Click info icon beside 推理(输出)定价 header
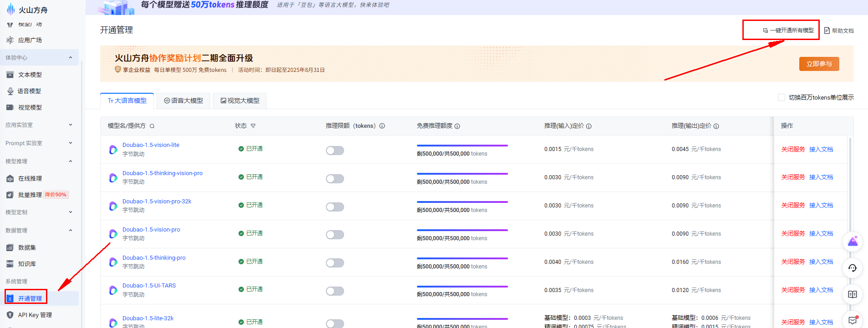Viewport: 868px width, 328px height. point(716,126)
